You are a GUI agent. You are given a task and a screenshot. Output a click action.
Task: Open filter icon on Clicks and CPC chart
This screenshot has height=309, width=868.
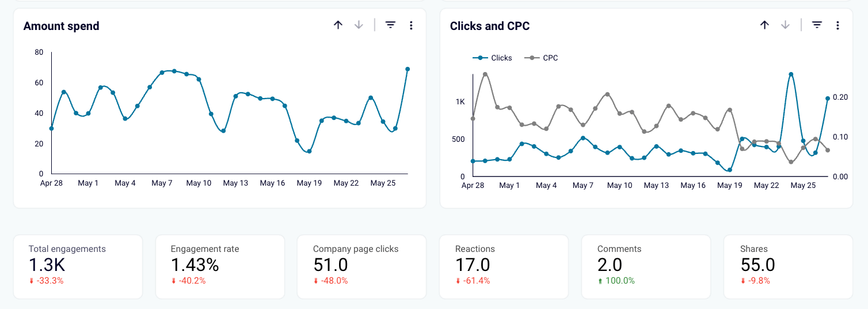[x=817, y=25]
